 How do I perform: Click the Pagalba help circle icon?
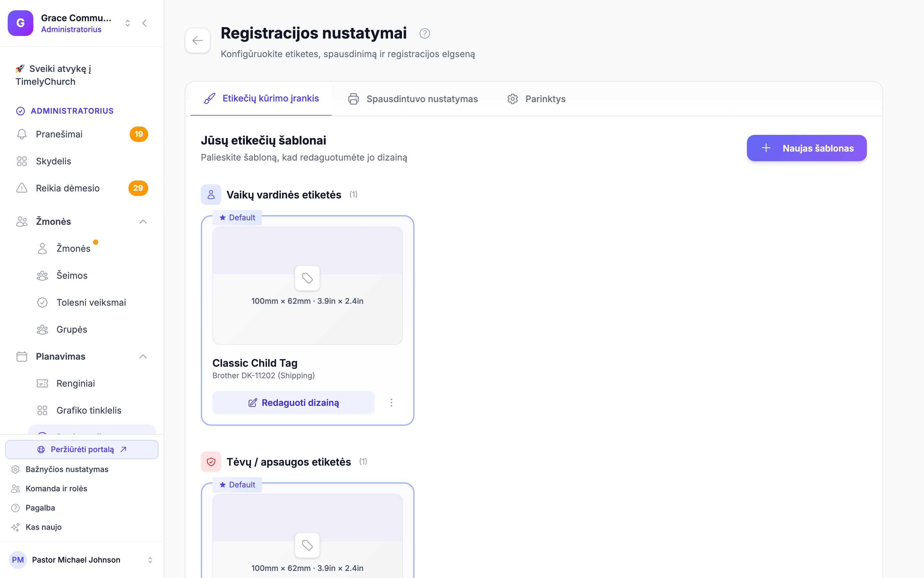(15, 508)
